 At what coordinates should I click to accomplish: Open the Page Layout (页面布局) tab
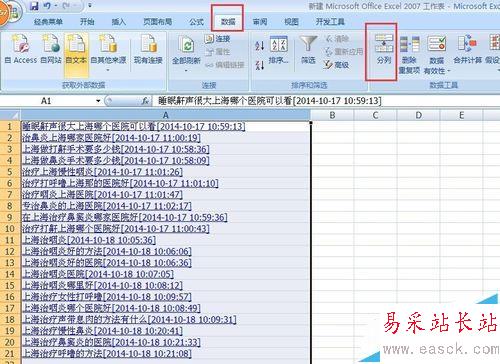(158, 22)
